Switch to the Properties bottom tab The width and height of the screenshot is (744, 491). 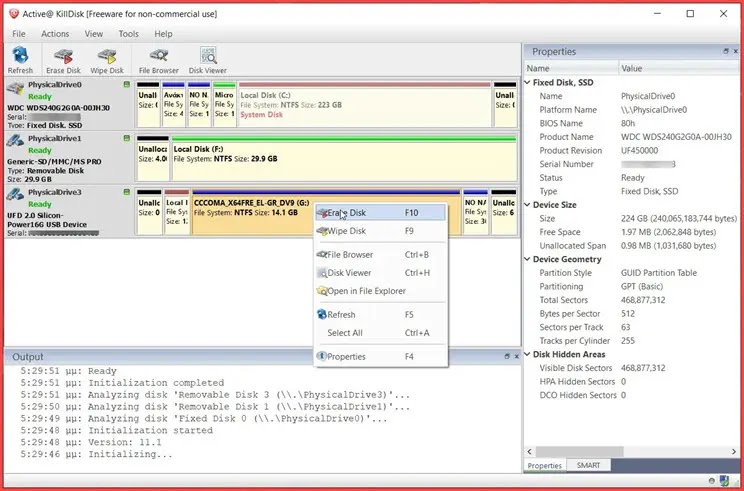[x=544, y=466]
